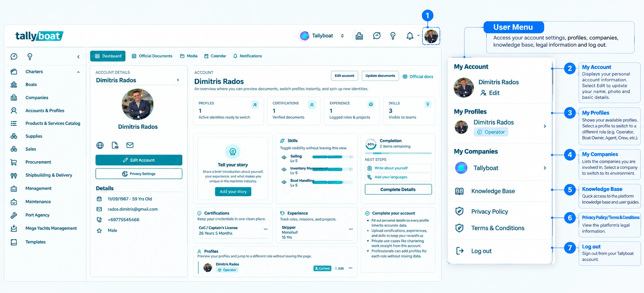Click the sidebar chat bubble icon

pyautogui.click(x=14, y=56)
